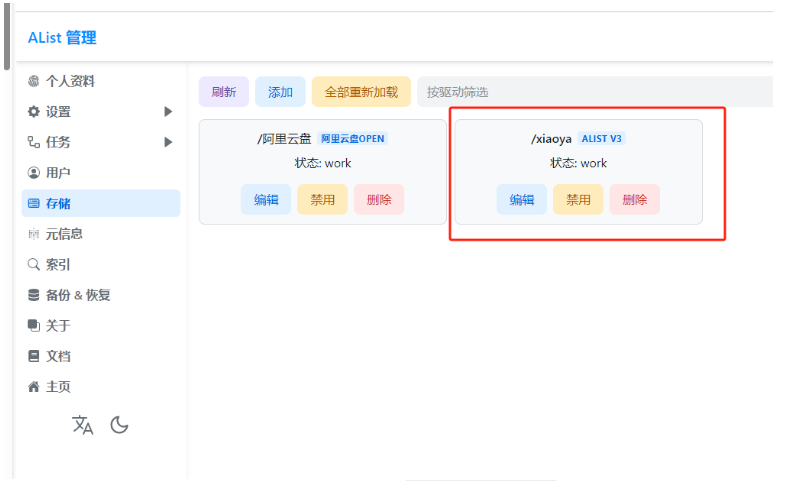Image resolution: width=786 pixels, height=481 pixels.
Task: Edit the /xiaoya storage
Action: click(x=522, y=199)
